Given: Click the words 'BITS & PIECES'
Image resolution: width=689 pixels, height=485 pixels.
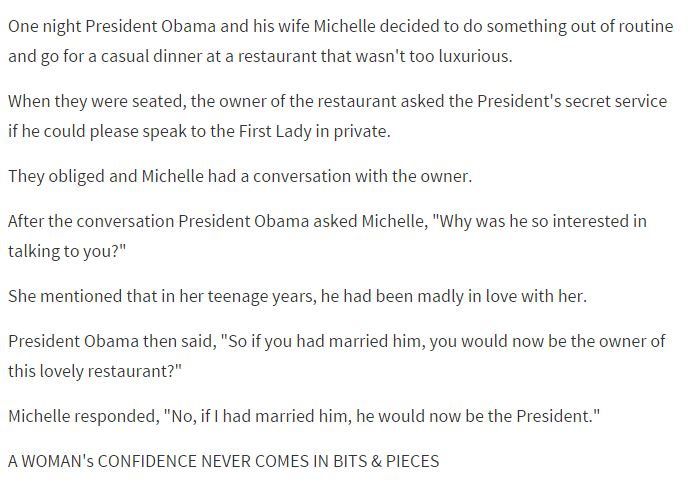Looking at the screenshot, I should (x=386, y=461).
